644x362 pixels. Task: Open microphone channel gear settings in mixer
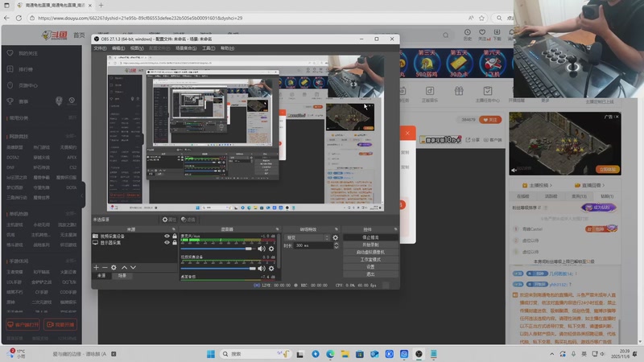(x=271, y=249)
